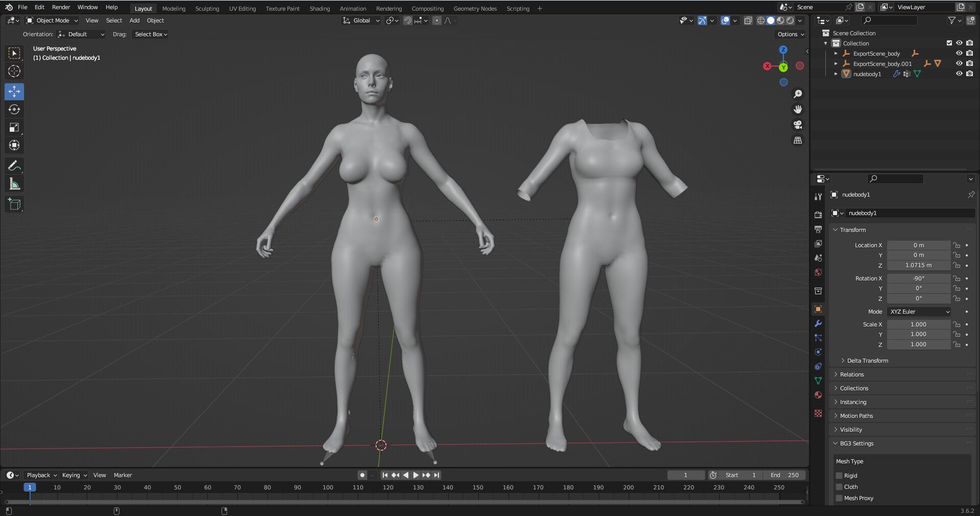Screen dimensions: 980x516
Task: Select the Rotate tool in toolbar
Action: (14, 109)
